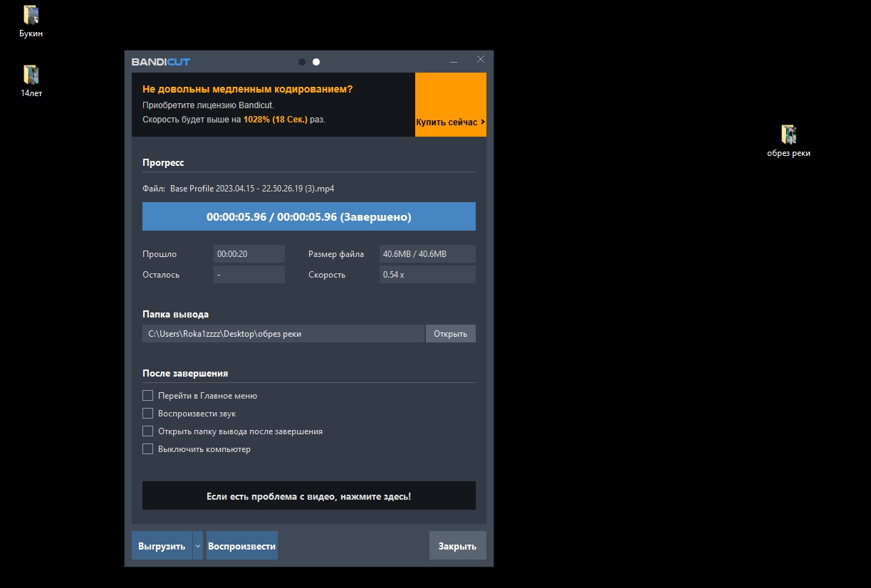Close Bandicut with the title bar X

pyautogui.click(x=480, y=60)
